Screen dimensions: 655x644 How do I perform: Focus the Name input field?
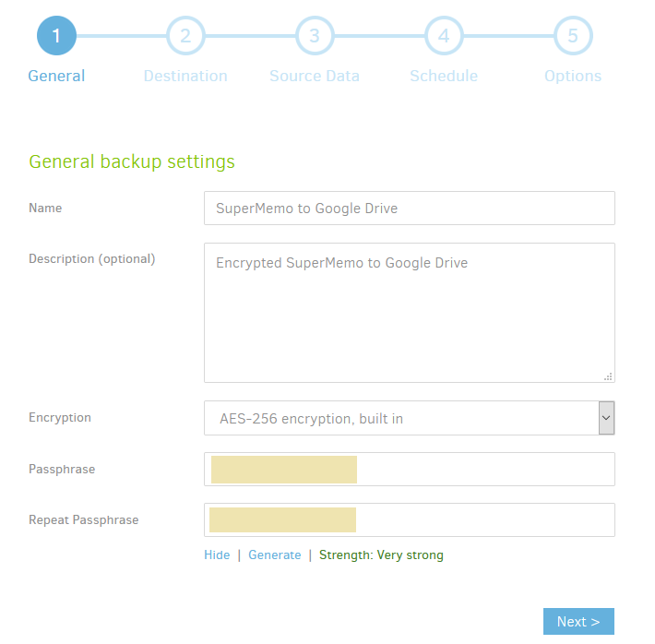tap(410, 209)
